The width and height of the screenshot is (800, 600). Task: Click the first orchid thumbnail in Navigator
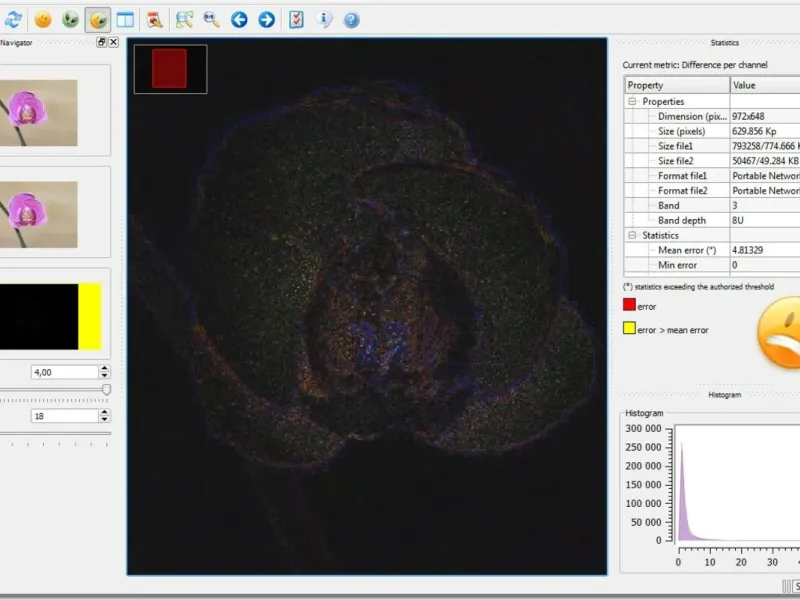39,113
